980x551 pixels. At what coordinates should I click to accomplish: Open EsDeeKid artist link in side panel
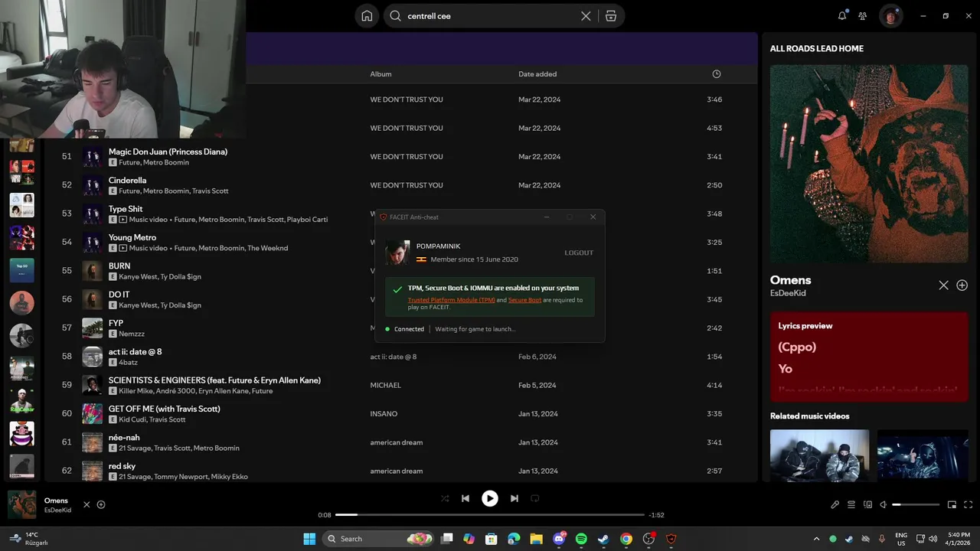[x=788, y=293]
